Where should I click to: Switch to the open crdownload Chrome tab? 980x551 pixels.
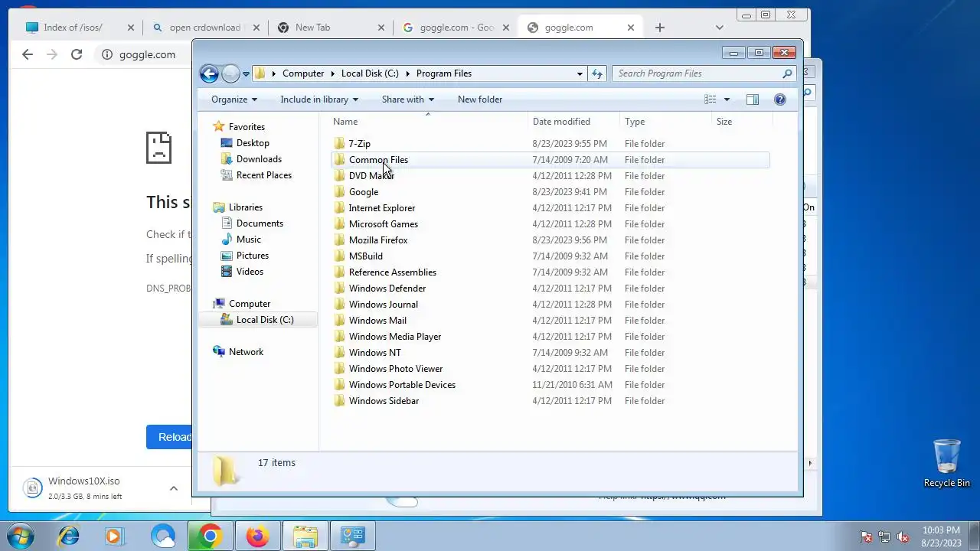pyautogui.click(x=204, y=28)
